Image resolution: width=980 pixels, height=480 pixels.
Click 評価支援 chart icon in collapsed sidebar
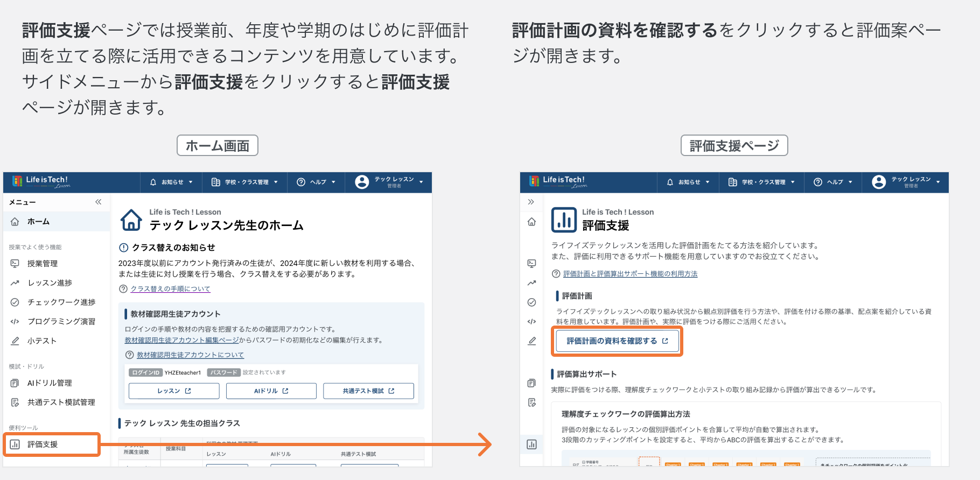point(531,444)
